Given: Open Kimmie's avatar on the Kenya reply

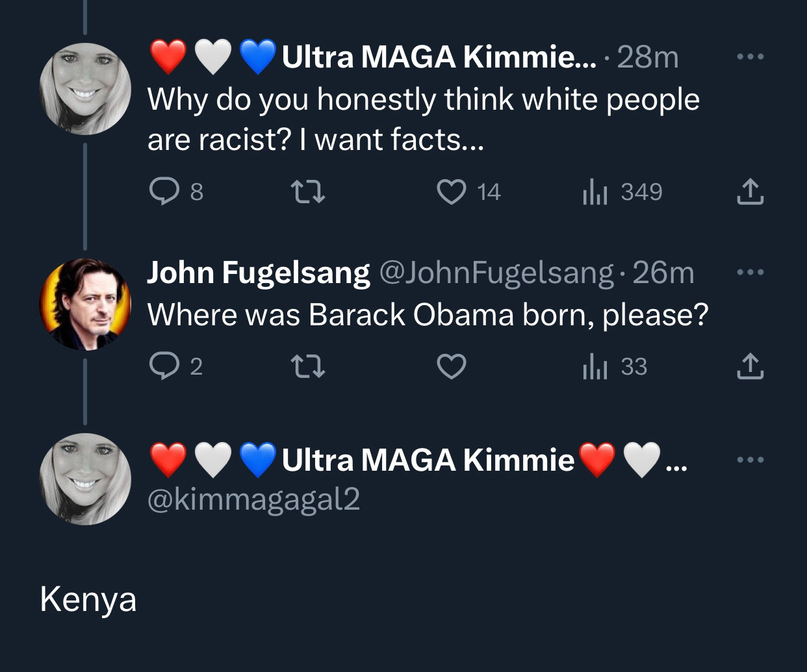Looking at the screenshot, I should [x=85, y=479].
